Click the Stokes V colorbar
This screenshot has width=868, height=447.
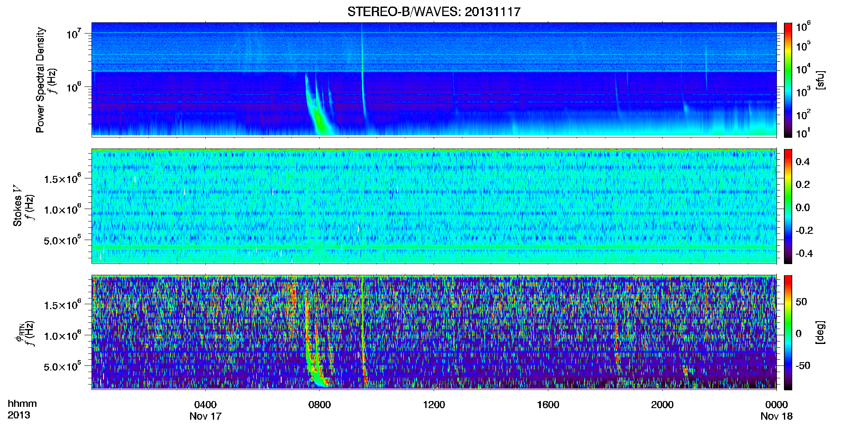click(x=788, y=206)
